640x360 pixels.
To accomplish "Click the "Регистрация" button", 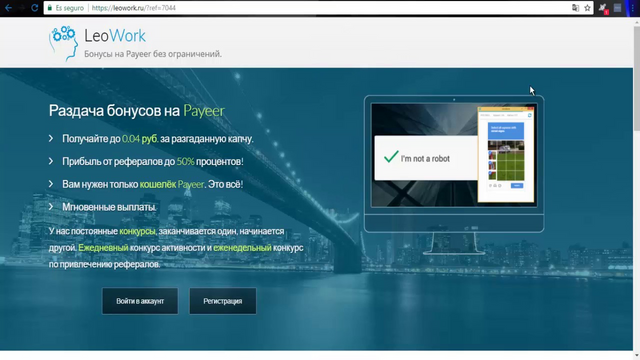I will [x=223, y=301].
